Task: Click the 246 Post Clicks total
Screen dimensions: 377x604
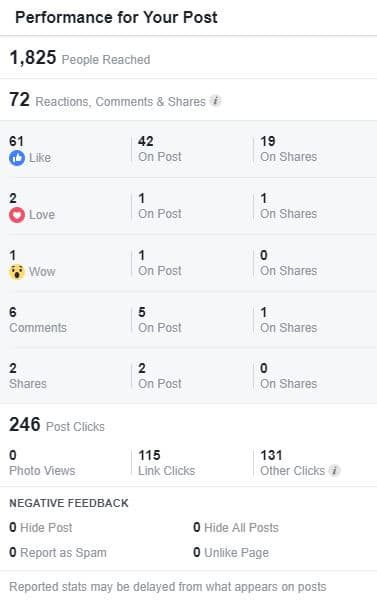Action: coord(57,425)
